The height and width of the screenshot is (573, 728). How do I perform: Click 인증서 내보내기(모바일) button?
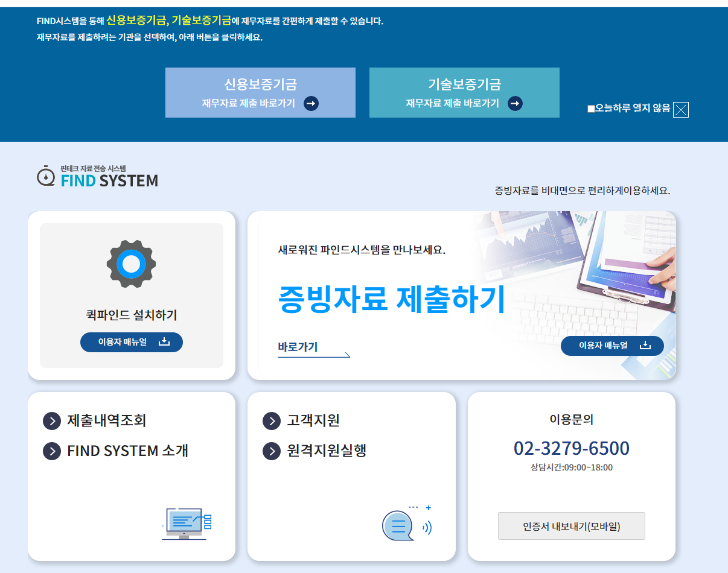572,526
